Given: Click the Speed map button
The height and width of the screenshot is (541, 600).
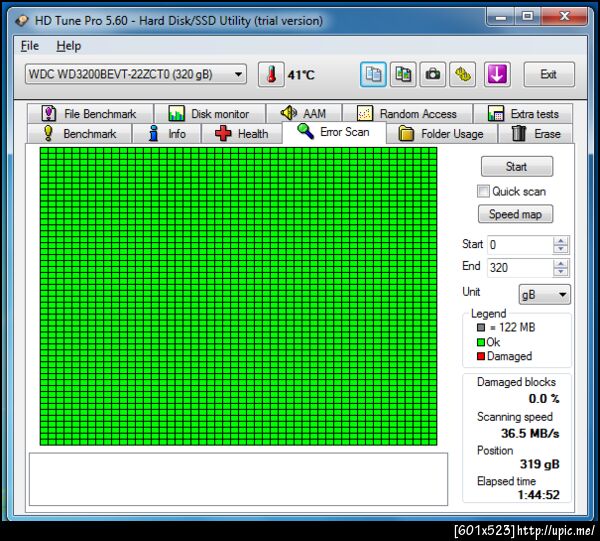Looking at the screenshot, I should (x=515, y=214).
